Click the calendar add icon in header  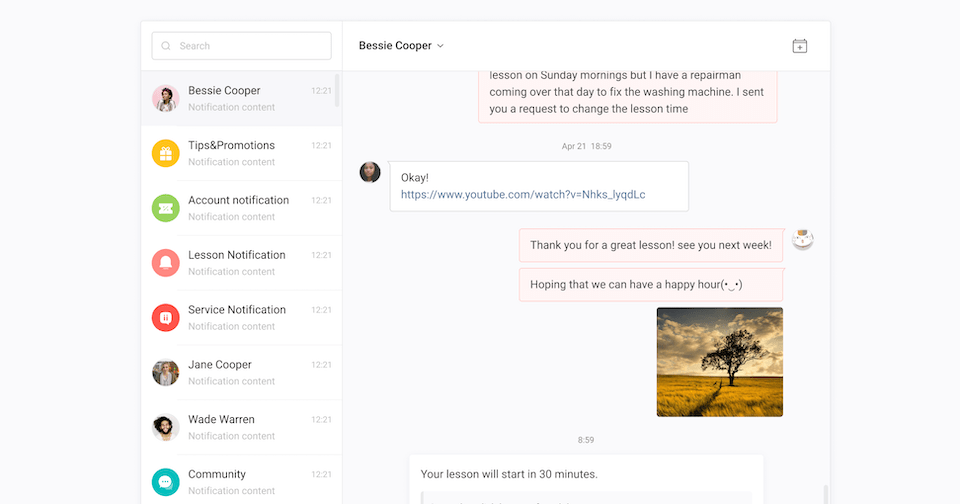click(799, 46)
